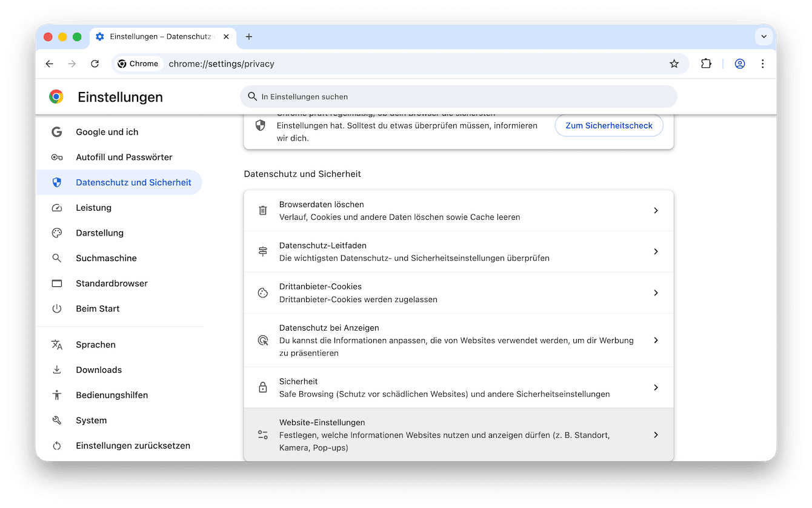Select the Einstellungen – Datenschutz browser tab
The image size is (812, 508).
(161, 36)
